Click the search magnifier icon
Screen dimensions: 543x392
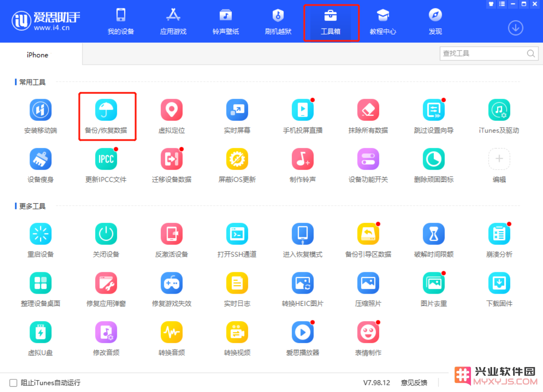tap(531, 54)
